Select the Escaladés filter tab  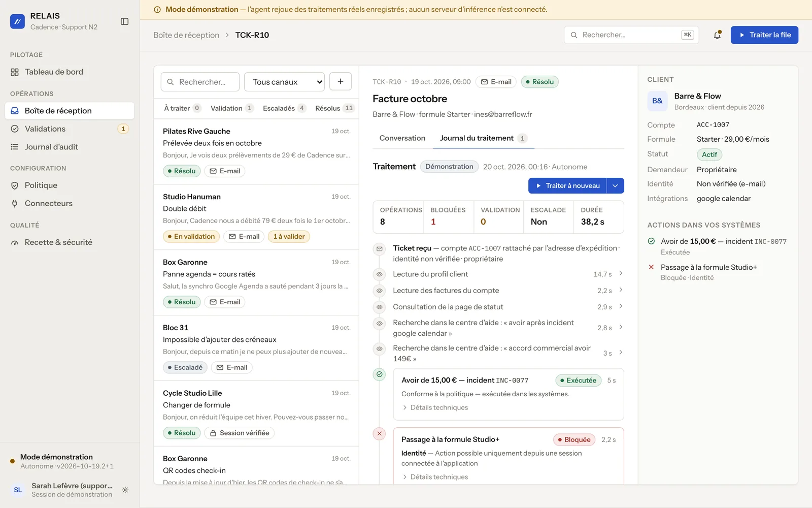[284, 108]
